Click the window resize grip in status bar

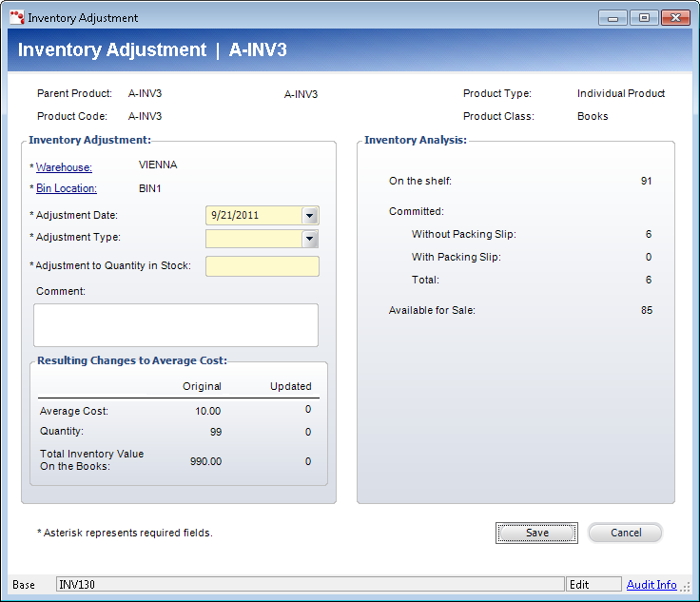[685, 587]
